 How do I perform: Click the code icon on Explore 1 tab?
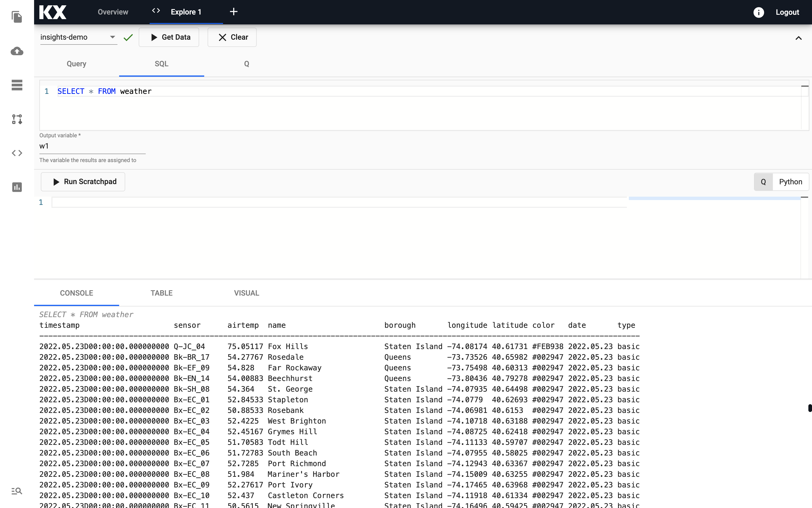(156, 11)
